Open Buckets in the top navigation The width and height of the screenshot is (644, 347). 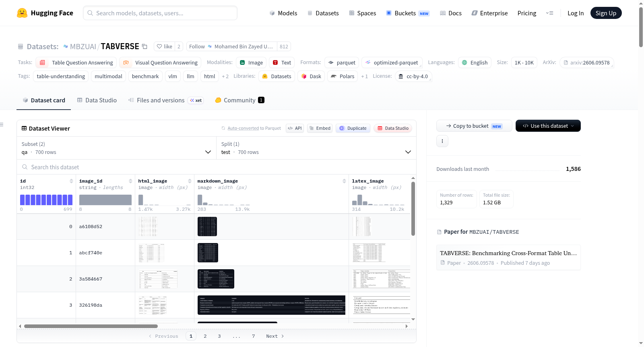[408, 13]
